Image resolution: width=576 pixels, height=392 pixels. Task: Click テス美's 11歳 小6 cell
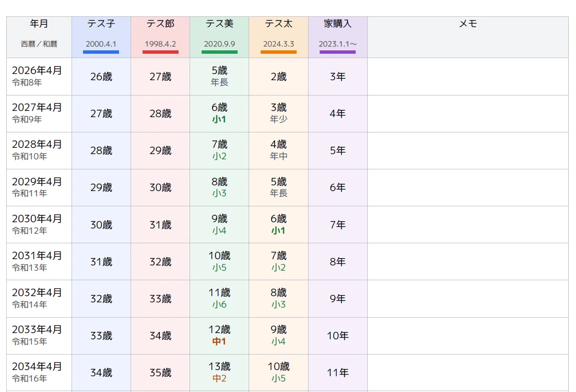[x=219, y=298]
